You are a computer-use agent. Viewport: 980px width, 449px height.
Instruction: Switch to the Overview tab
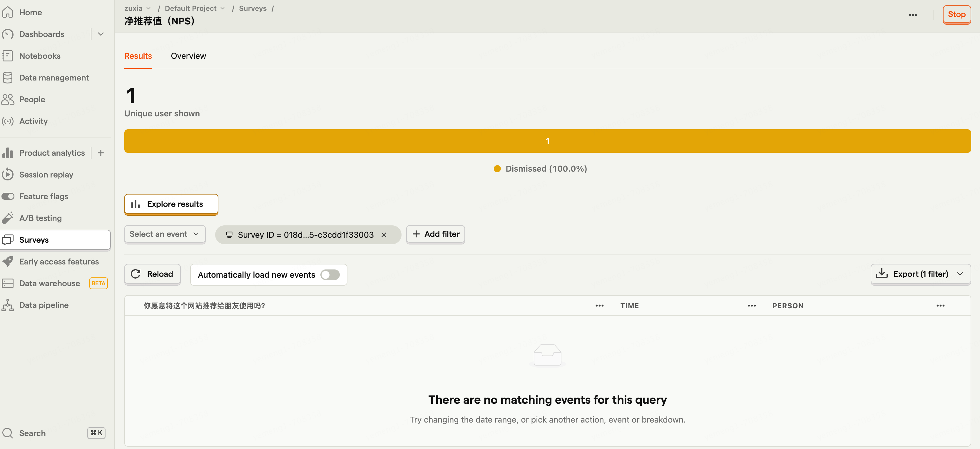(188, 56)
